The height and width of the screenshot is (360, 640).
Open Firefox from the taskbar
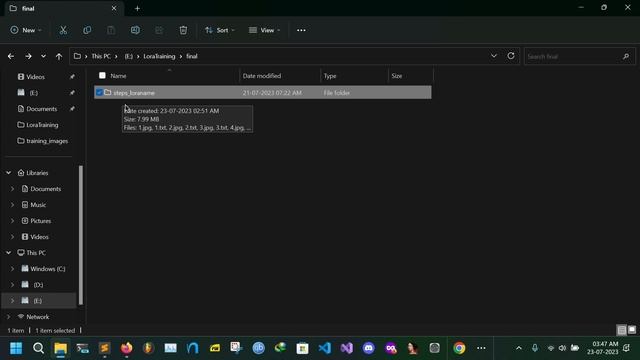pyautogui.click(x=127, y=348)
